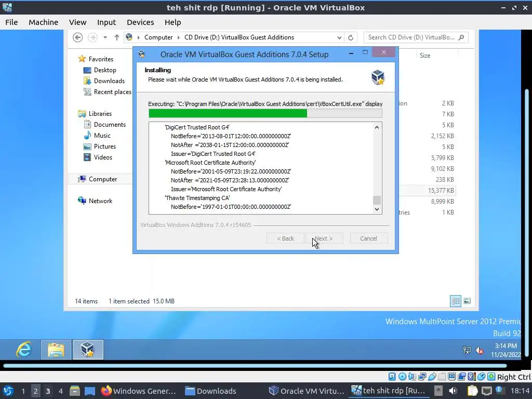Select Videos under Libraries

(x=98, y=157)
